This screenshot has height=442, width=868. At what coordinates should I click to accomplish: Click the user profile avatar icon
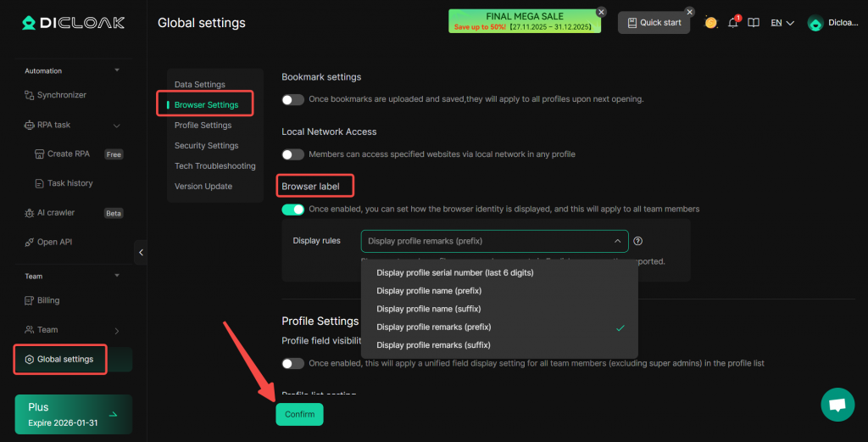(815, 23)
